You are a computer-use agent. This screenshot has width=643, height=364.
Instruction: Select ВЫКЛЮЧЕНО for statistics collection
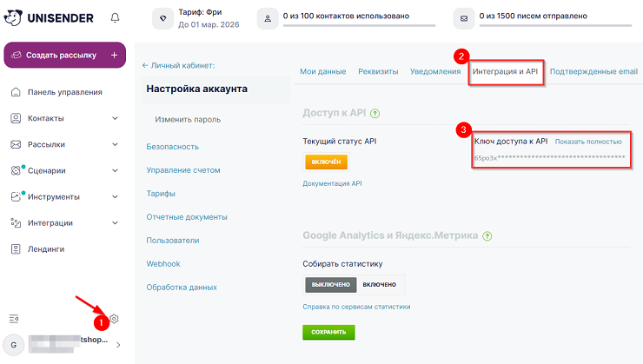tap(330, 284)
